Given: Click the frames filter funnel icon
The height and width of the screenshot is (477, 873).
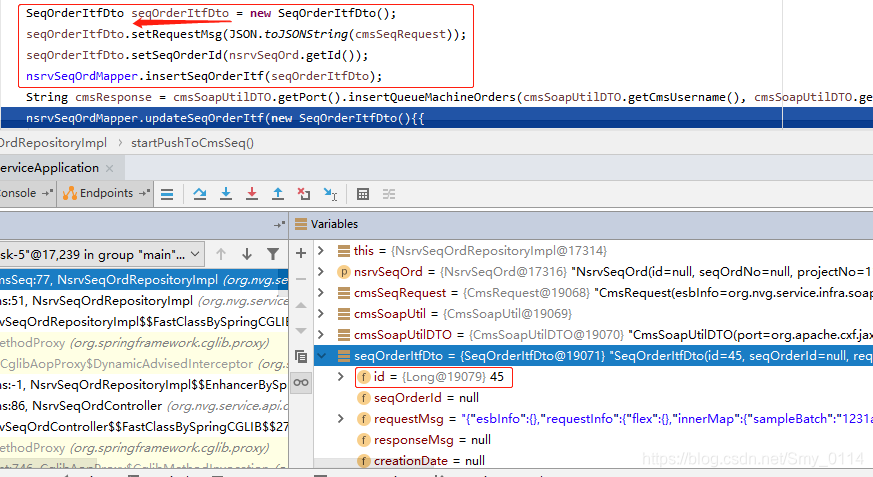Looking at the screenshot, I should pos(273,254).
